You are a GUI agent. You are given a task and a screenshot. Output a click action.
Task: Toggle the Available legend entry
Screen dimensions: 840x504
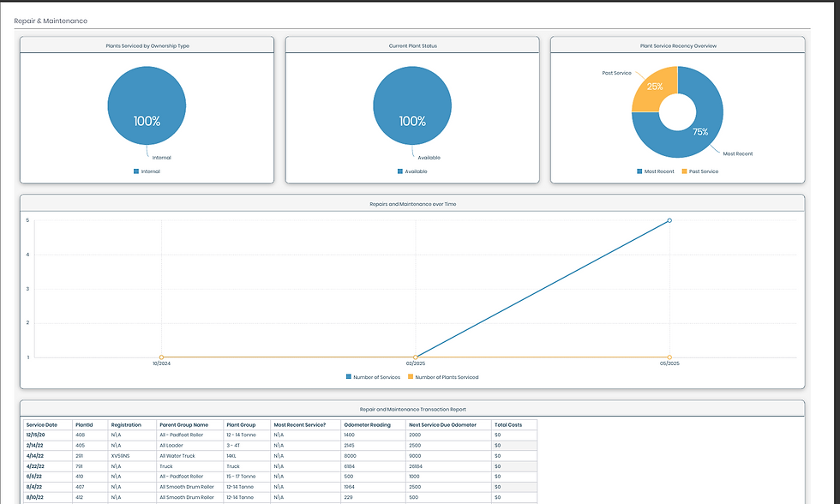(x=412, y=171)
